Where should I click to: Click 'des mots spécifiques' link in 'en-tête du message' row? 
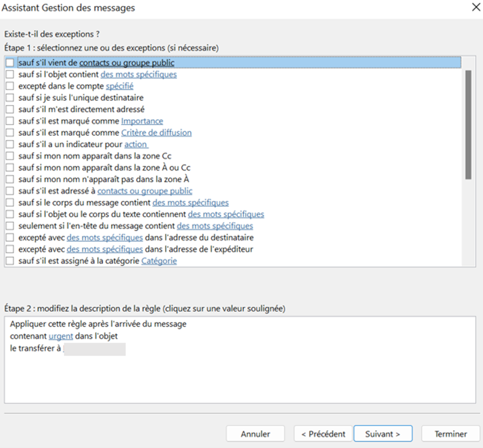point(215,226)
